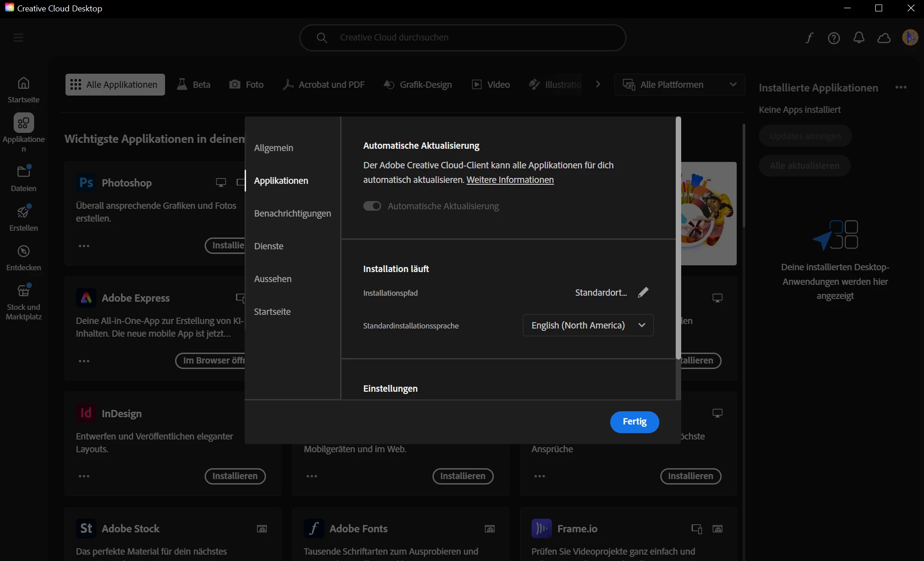This screenshot has width=924, height=561.
Task: Select Benachrichtigungen in the settings sidebar
Action: click(292, 213)
